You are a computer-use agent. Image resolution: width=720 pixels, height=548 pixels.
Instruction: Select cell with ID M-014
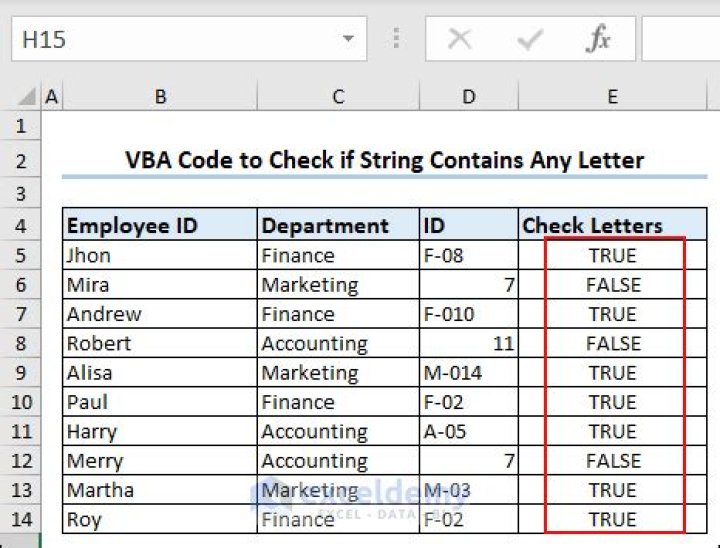pyautogui.click(x=469, y=373)
